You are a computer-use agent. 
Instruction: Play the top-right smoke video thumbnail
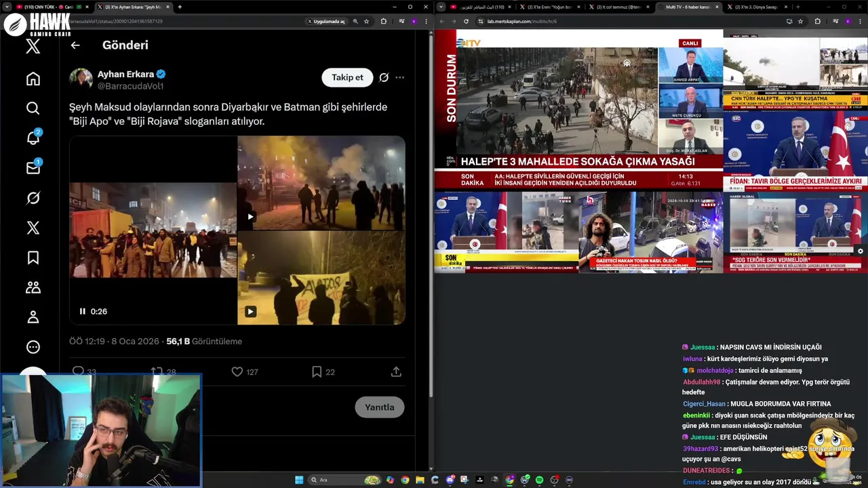click(250, 217)
